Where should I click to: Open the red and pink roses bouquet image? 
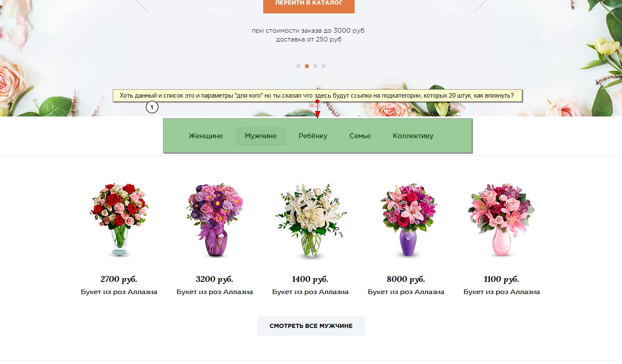coord(119,220)
